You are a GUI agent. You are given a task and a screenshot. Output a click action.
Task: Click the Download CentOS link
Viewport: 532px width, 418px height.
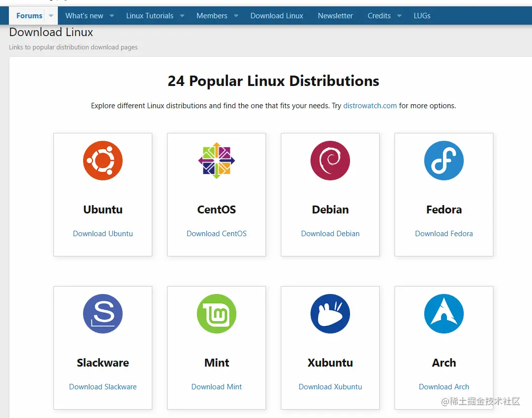tap(217, 234)
